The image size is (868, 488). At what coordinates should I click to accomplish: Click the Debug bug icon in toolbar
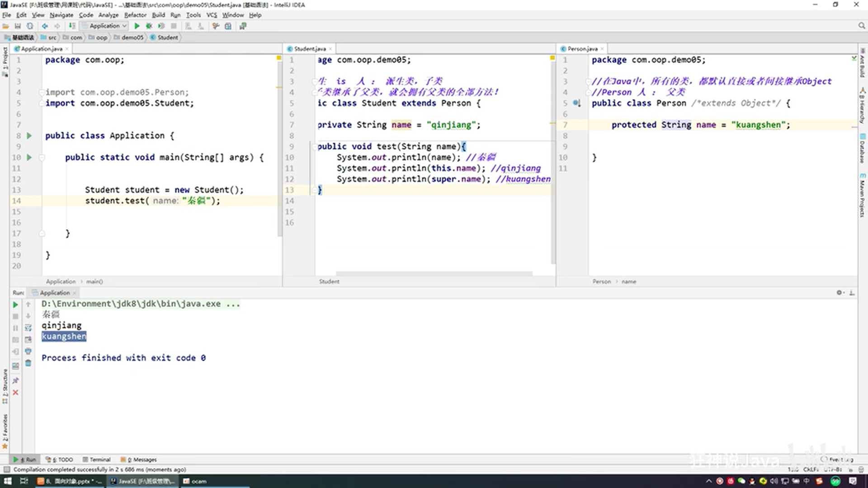(x=149, y=26)
